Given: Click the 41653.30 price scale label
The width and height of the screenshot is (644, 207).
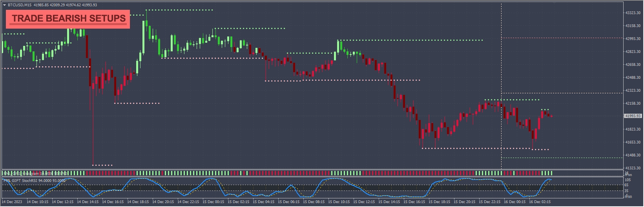Looking at the screenshot, I should coord(633,142).
